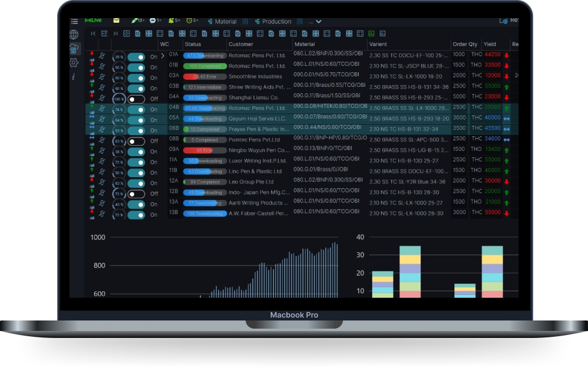Open the bell notifications icon
Screen dimensions: 588x370
click(x=171, y=21)
